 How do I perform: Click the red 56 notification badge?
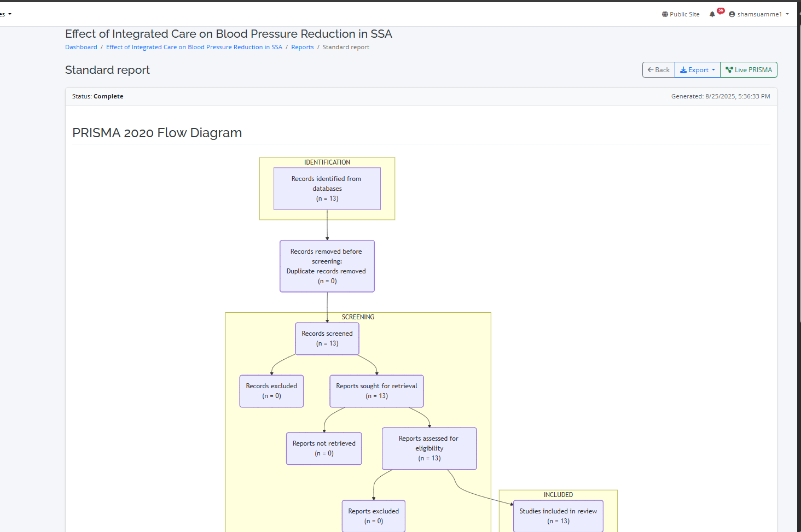pyautogui.click(x=720, y=10)
